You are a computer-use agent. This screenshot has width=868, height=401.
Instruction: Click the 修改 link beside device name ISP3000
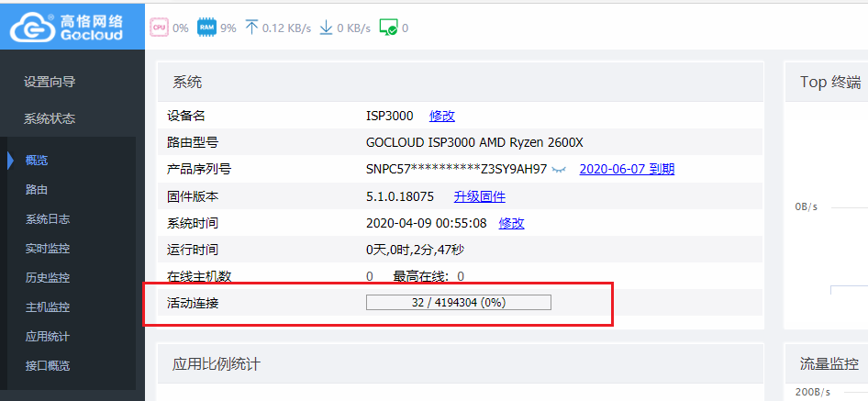(x=442, y=116)
